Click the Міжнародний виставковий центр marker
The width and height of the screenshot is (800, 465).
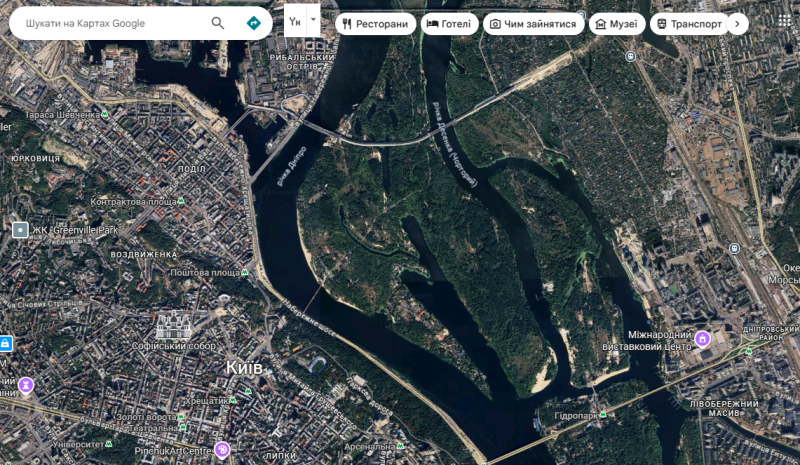tap(703, 340)
